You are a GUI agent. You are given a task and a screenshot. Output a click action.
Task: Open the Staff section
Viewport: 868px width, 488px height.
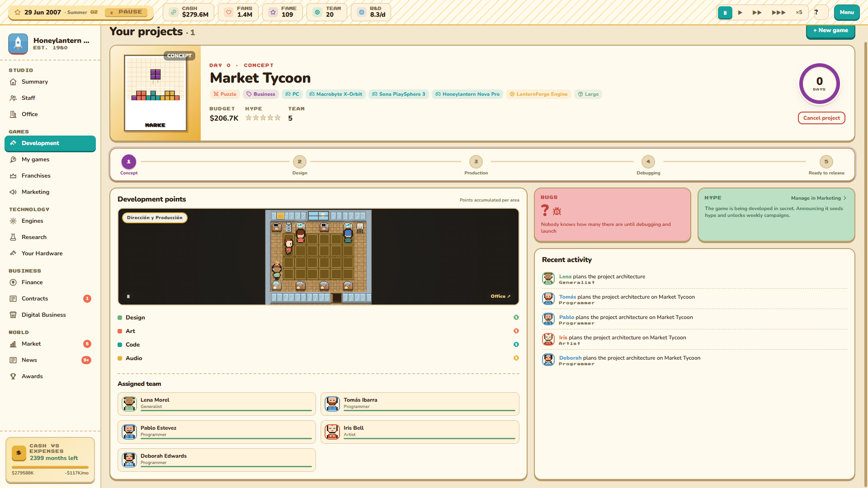point(50,98)
